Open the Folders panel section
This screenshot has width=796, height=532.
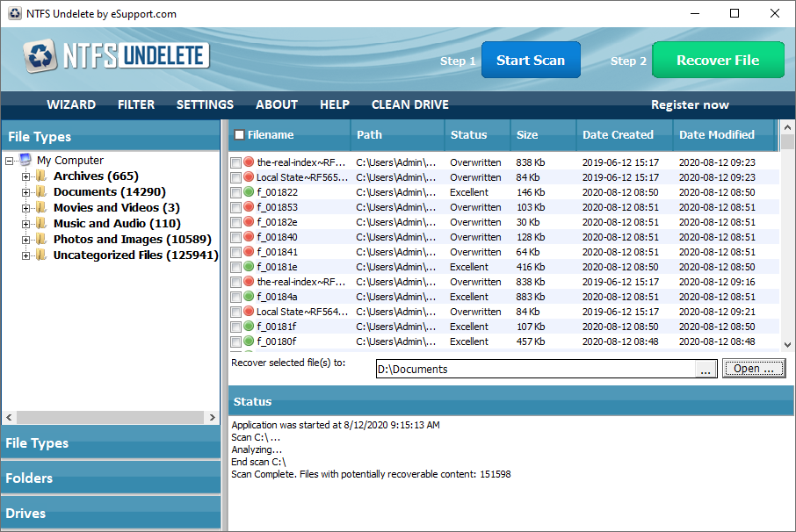[111, 478]
